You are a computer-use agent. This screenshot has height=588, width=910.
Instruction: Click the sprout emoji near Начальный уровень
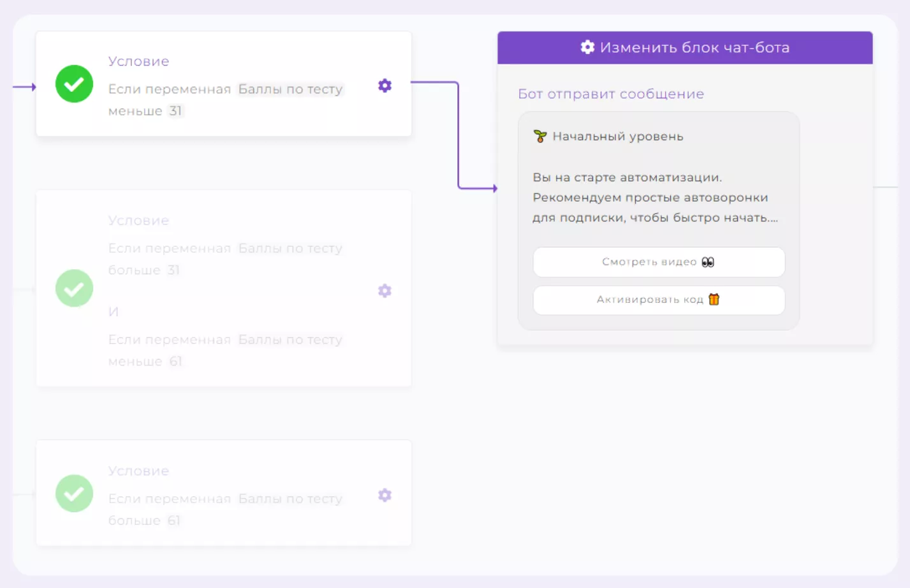click(540, 136)
